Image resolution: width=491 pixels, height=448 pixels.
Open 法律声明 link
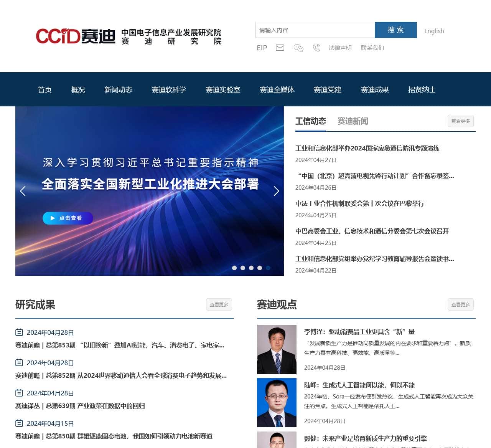tap(340, 48)
